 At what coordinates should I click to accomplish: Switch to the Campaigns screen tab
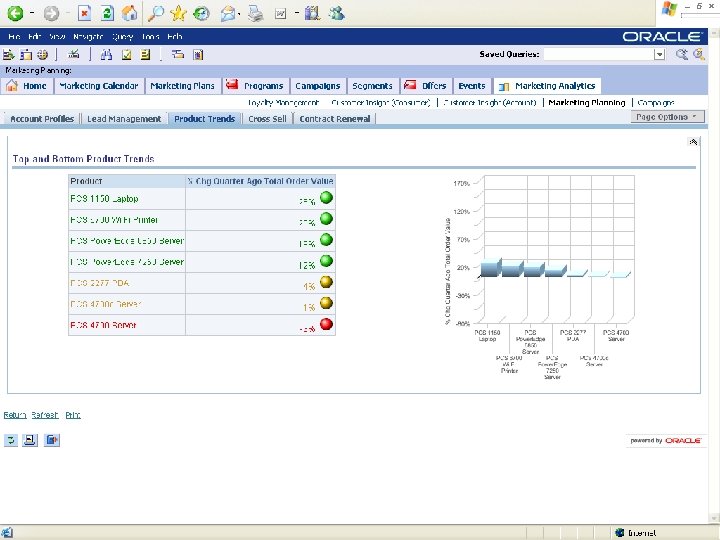click(x=318, y=86)
